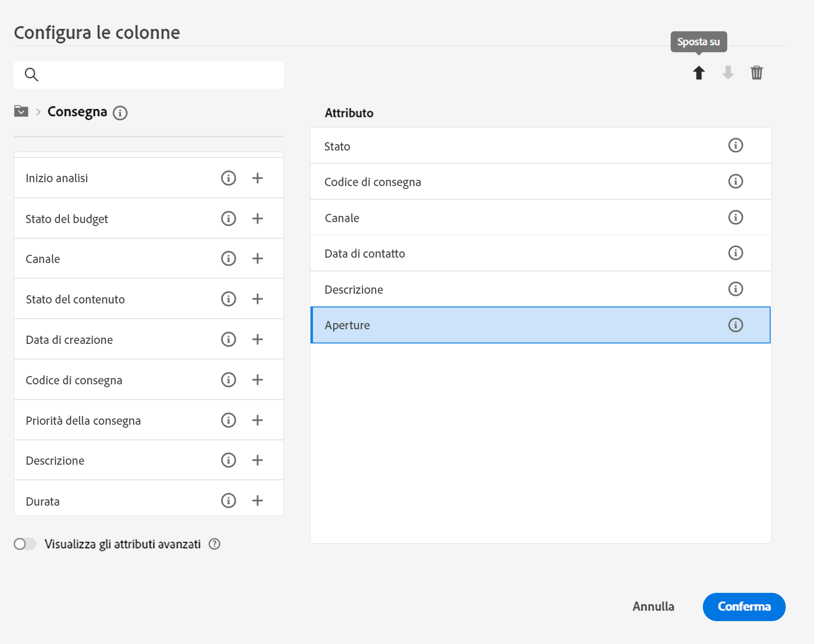Click the search input field

pyautogui.click(x=156, y=75)
